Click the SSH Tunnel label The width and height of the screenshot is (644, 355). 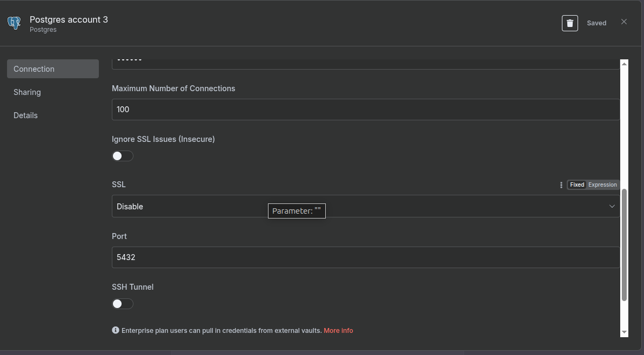(133, 287)
